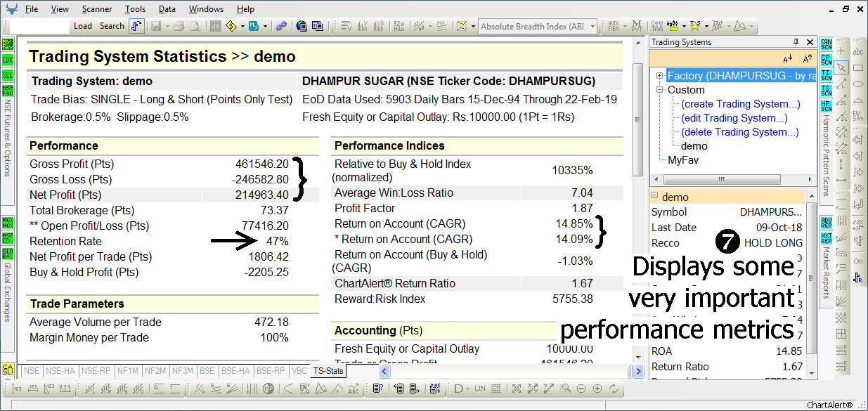The width and height of the screenshot is (868, 411).
Task: Pin the Trading Systems panel
Action: [796, 42]
